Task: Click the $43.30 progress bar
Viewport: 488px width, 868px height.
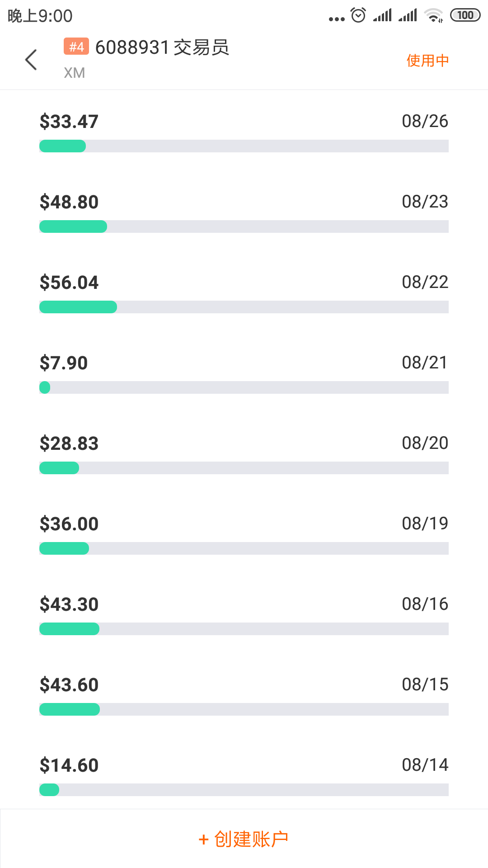Action: [x=244, y=629]
